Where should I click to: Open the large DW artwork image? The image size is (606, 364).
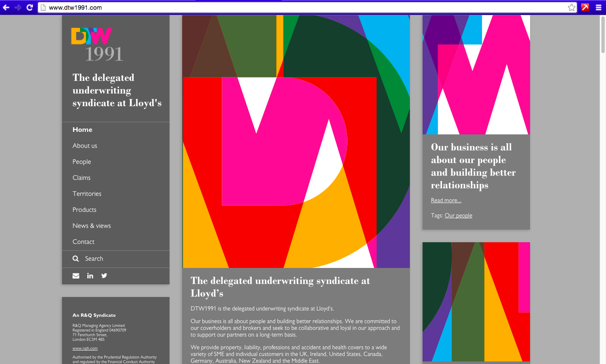pos(296,142)
